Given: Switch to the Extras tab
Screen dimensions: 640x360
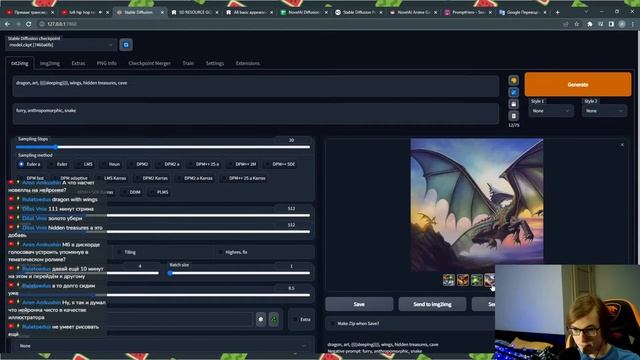Looking at the screenshot, I should tap(78, 63).
